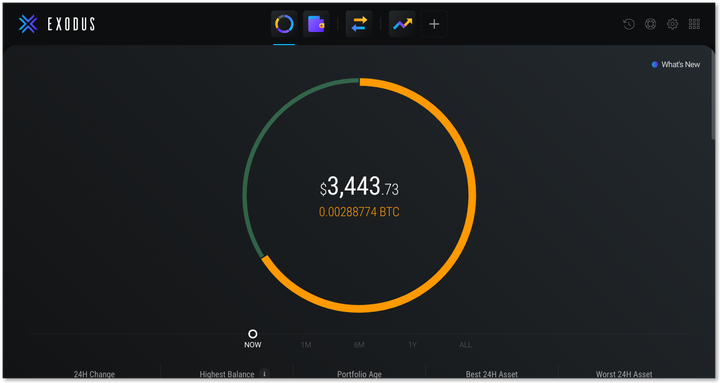Click the Portfolio Age label
Viewport: 720px width, 383px height.
[x=359, y=374]
